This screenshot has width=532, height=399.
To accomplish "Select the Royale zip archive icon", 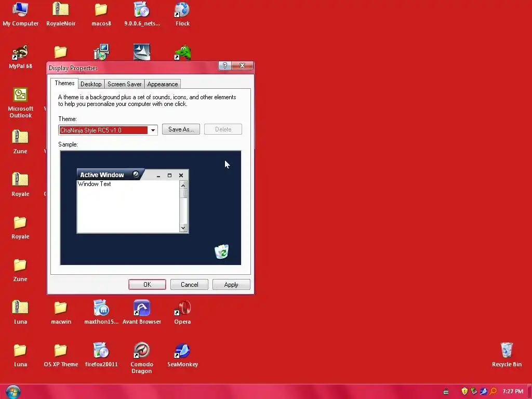I will pyautogui.click(x=20, y=184).
